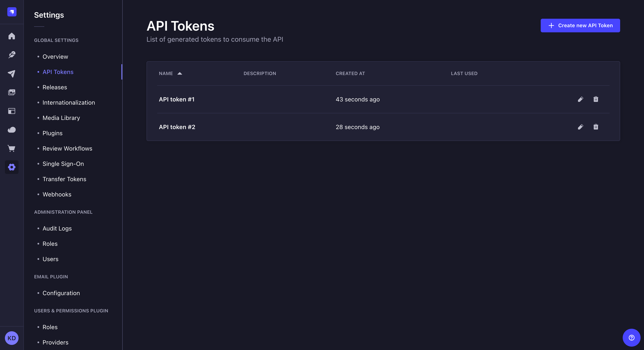This screenshot has width=644, height=350.
Task: Delete API token #1 with the trash icon
Action: [x=596, y=99]
